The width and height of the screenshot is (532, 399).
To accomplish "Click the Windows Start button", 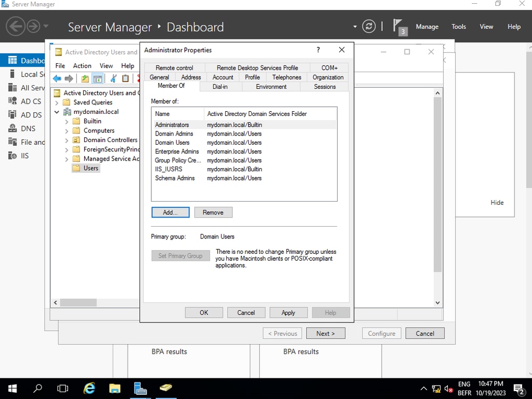I will coord(13,388).
